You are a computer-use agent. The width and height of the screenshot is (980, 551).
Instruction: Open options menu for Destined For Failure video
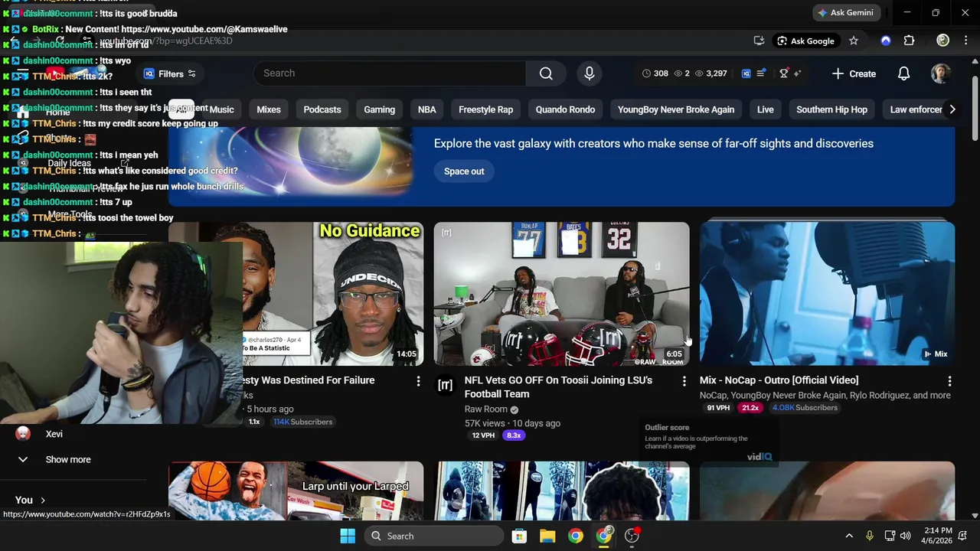(x=418, y=380)
